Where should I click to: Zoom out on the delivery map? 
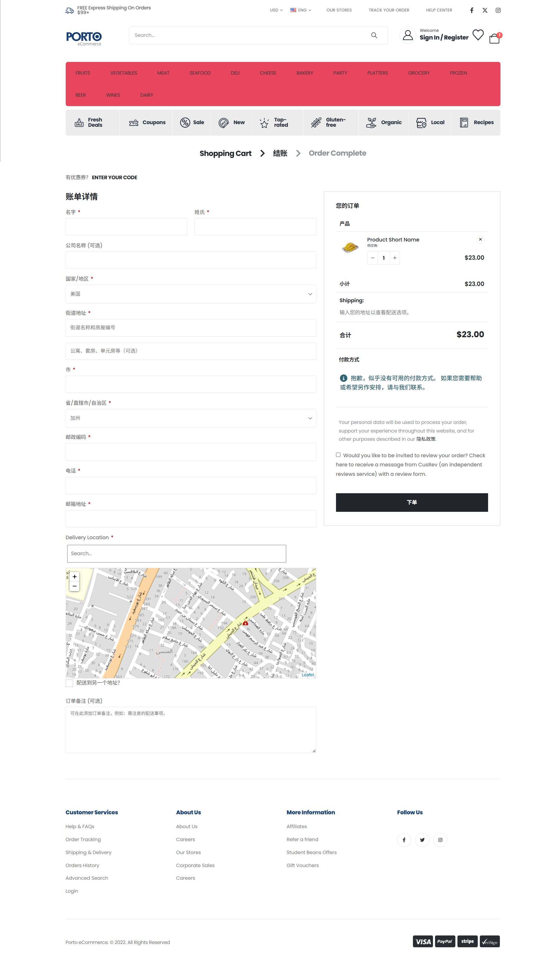[x=75, y=586]
